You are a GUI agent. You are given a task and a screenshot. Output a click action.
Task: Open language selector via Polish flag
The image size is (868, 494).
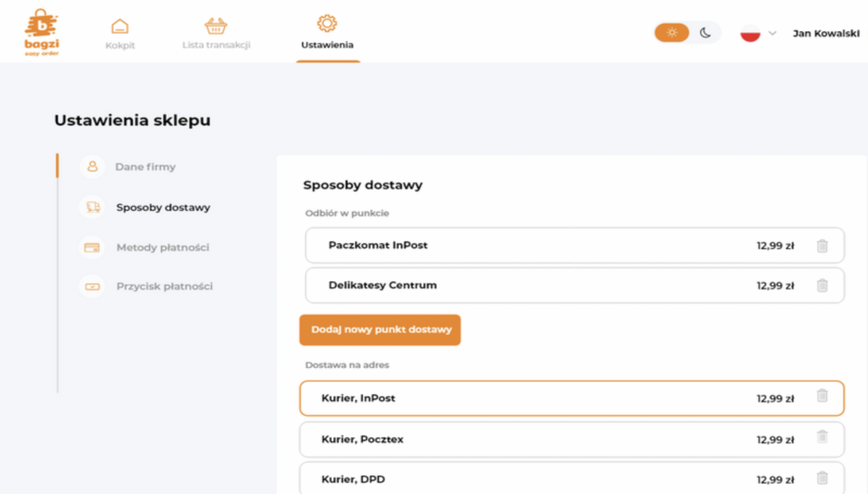tap(750, 33)
